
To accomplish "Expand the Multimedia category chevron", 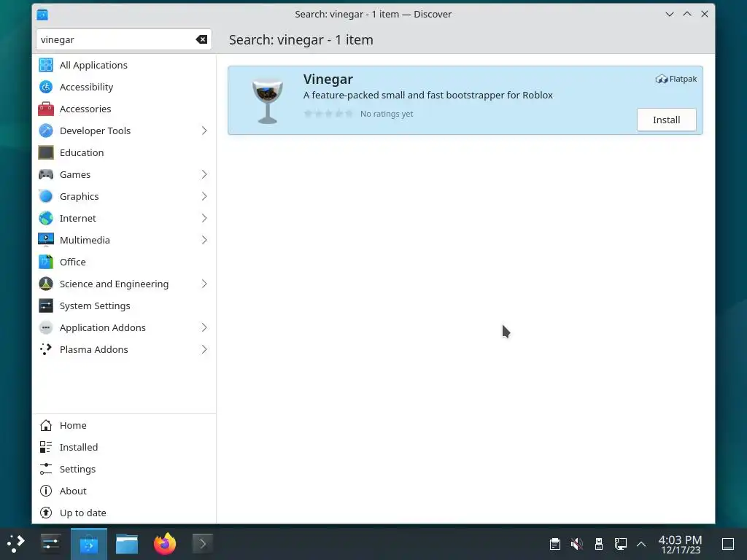I will (204, 241).
